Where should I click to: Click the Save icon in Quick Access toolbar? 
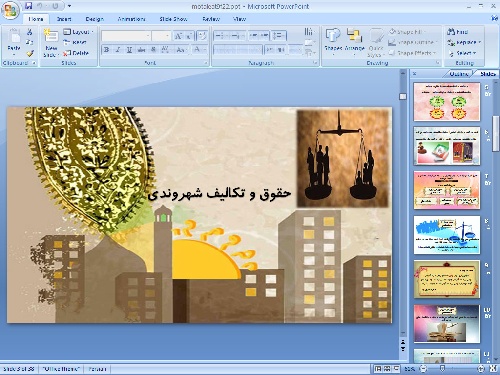point(29,6)
